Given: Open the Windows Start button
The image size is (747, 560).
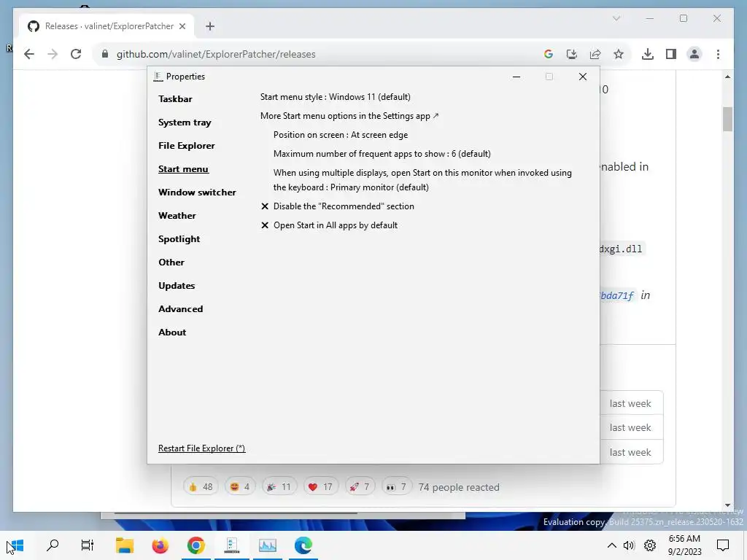Looking at the screenshot, I should coord(17,545).
